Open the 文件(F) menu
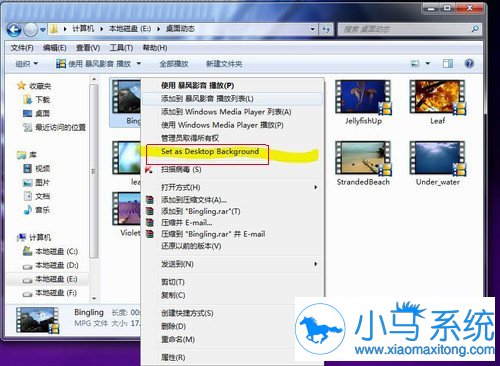This screenshot has height=366, width=500. (22, 48)
